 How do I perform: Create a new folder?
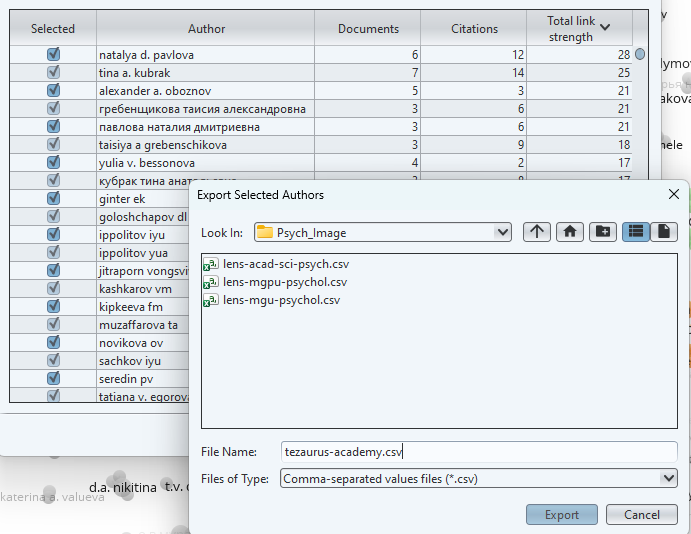point(601,232)
